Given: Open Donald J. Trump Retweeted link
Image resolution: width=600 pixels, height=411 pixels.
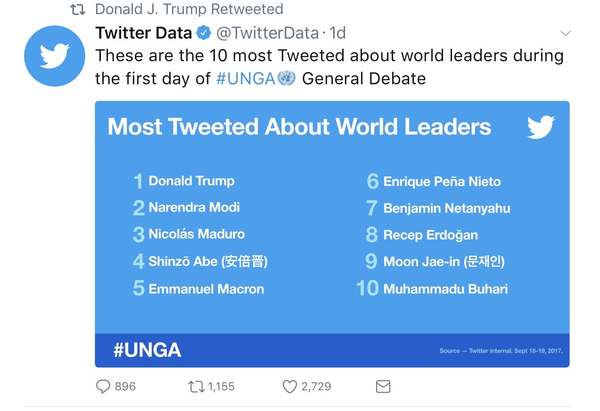Looking at the screenshot, I should click(189, 10).
